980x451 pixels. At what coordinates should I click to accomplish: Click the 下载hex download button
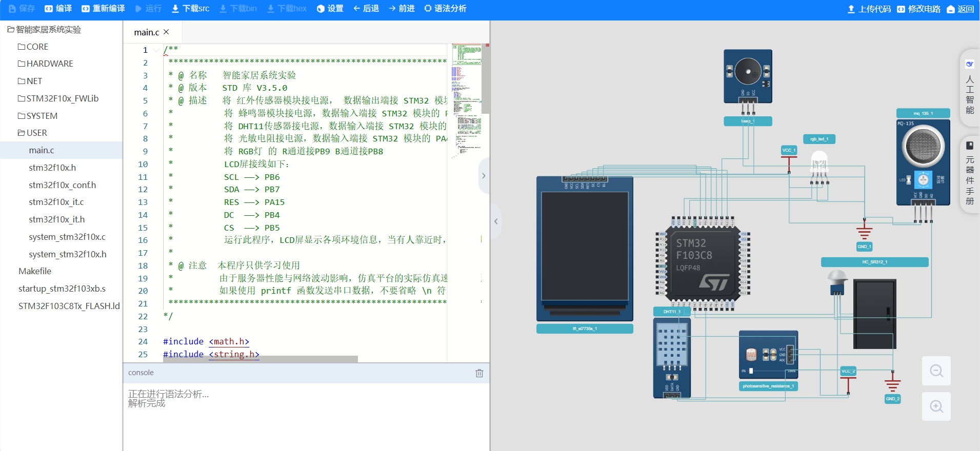coord(287,9)
